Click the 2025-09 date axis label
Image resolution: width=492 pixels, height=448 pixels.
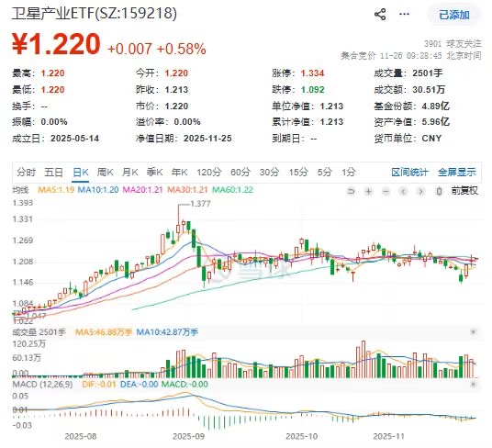pyautogui.click(x=188, y=436)
